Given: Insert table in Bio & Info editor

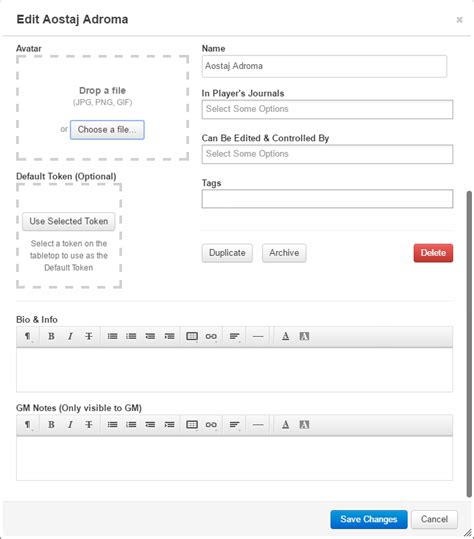Looking at the screenshot, I should [x=192, y=336].
